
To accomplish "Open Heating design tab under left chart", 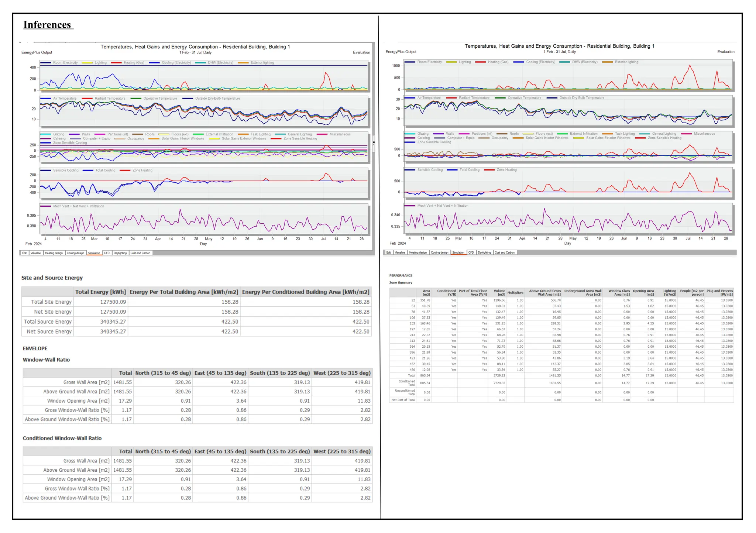I will (x=54, y=253).
